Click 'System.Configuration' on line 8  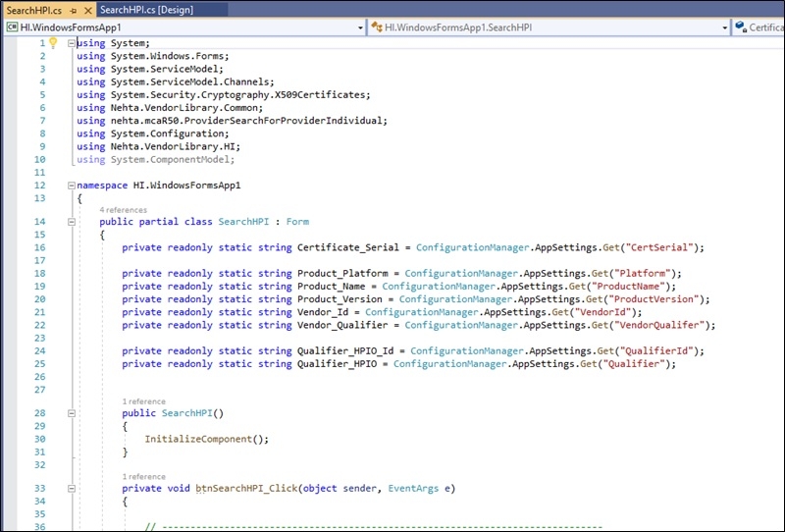click(167, 133)
